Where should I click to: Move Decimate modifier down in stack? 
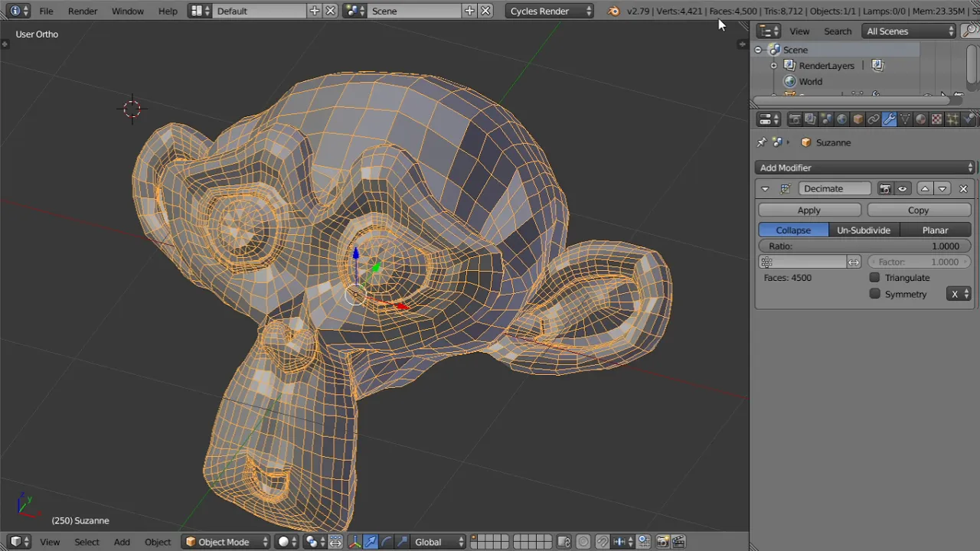(x=942, y=189)
